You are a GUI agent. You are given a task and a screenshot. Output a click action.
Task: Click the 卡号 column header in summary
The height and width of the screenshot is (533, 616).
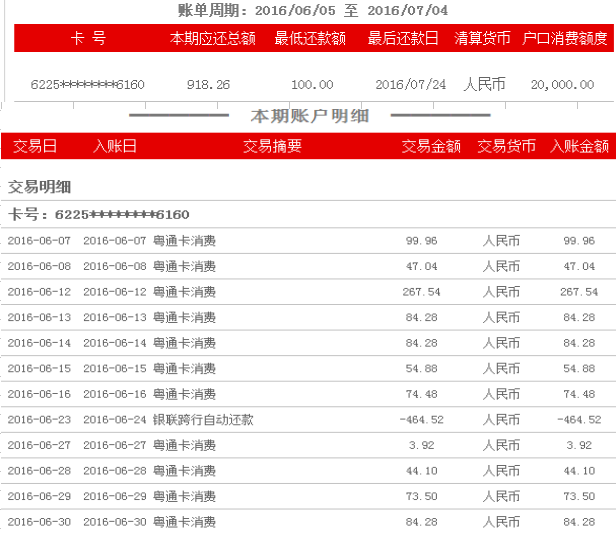(88, 38)
